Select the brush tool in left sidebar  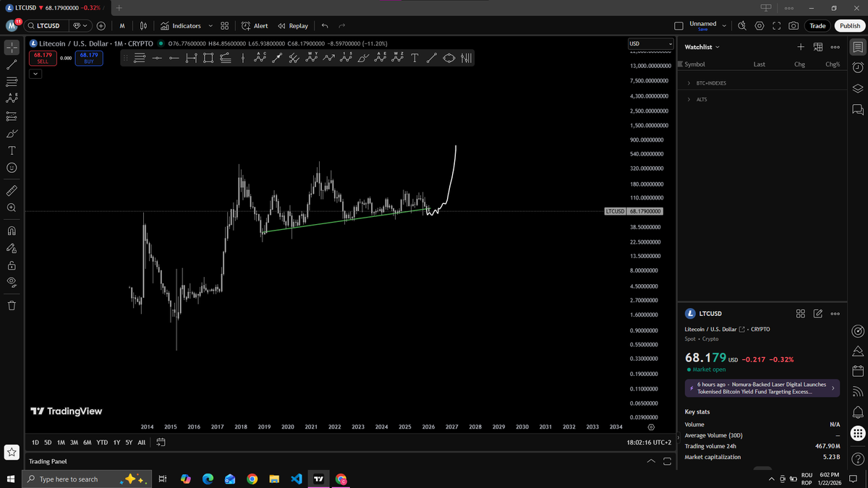click(12, 134)
